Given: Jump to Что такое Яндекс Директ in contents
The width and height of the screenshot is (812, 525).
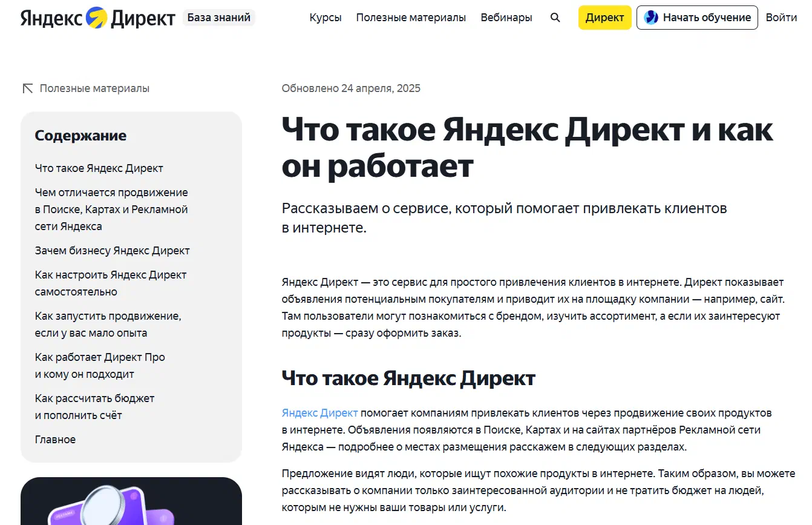Looking at the screenshot, I should tap(99, 168).
